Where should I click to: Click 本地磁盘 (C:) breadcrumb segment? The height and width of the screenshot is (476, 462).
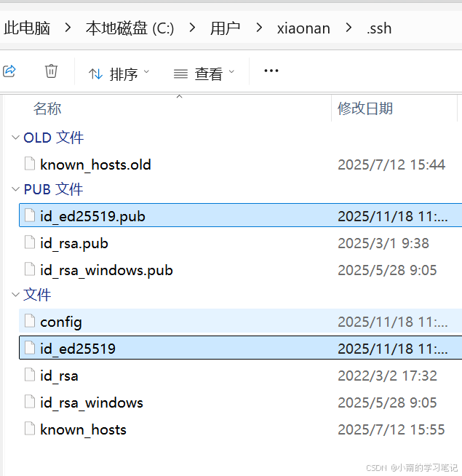pyautogui.click(x=130, y=28)
